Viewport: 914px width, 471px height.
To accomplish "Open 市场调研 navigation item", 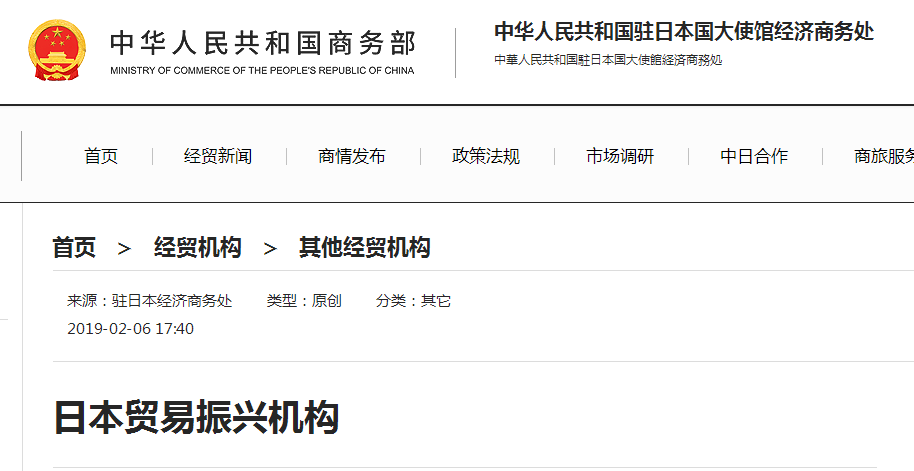I will [620, 156].
